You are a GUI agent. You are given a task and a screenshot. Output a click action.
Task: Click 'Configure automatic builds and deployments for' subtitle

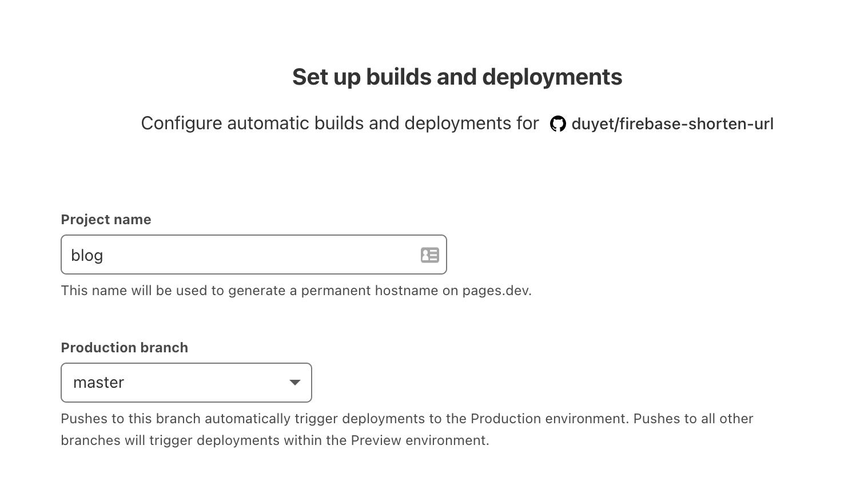(340, 124)
